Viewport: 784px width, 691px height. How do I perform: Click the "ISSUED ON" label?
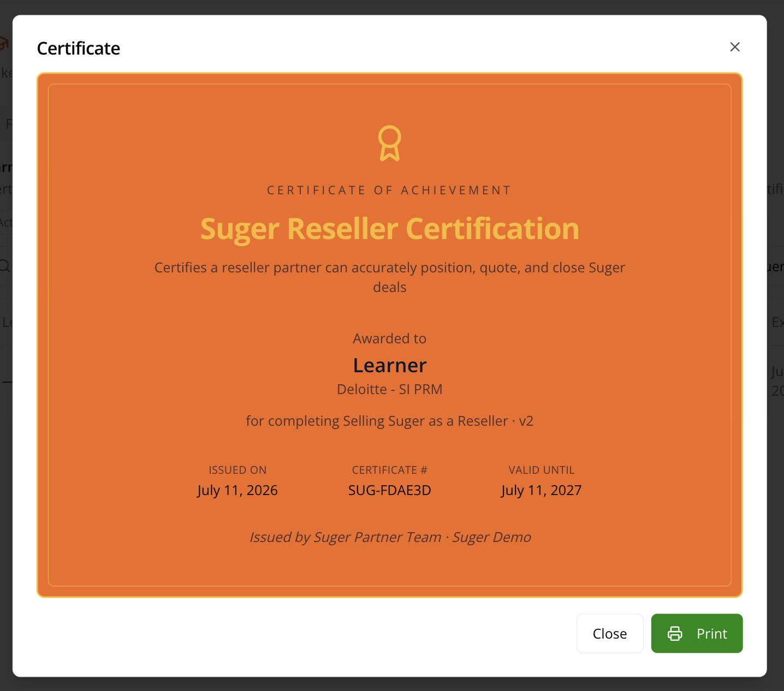click(x=237, y=470)
